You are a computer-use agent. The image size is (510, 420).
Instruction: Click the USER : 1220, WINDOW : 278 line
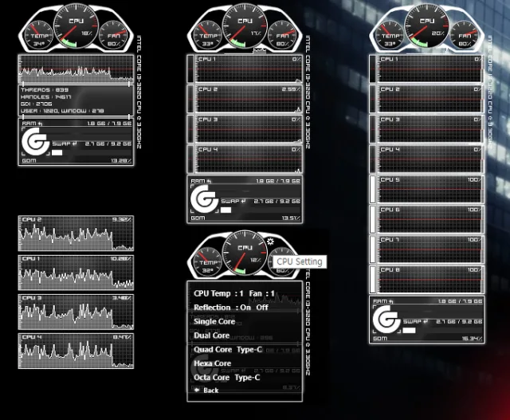(x=62, y=111)
